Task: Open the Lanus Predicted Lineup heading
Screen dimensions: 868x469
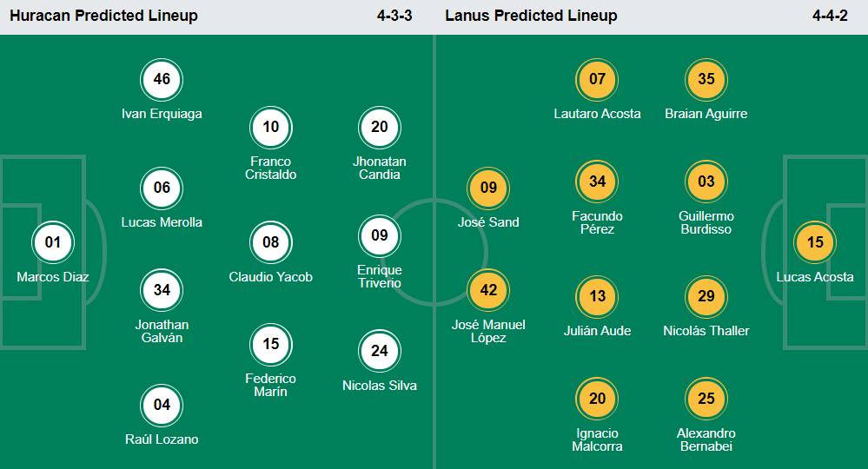Action: 531,16
